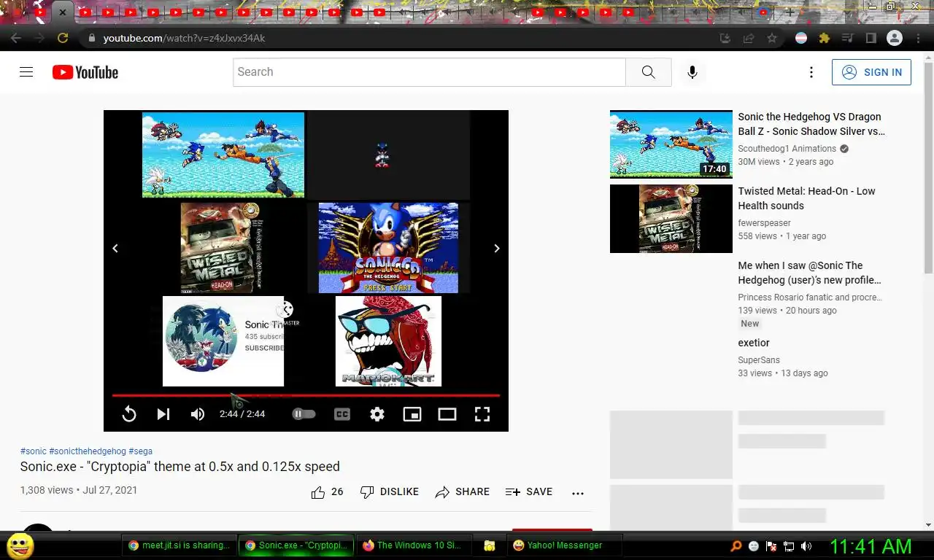Viewport: 934px width, 560px height.
Task: Click the SHARE button
Action: click(463, 492)
